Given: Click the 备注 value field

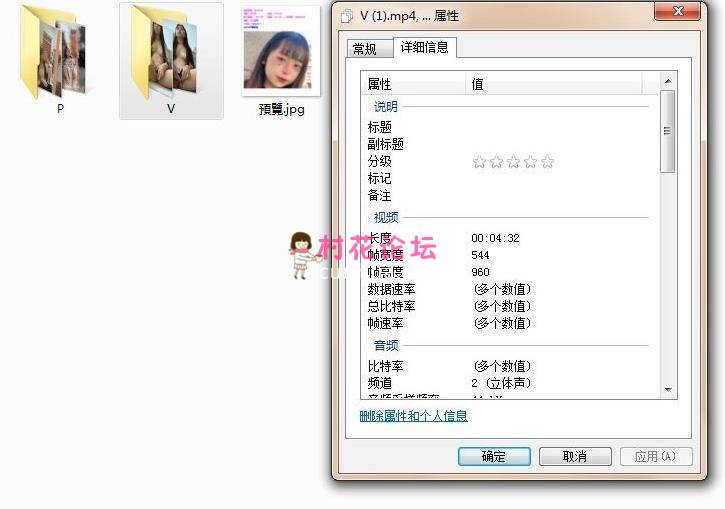Looking at the screenshot, I should [x=560, y=196].
